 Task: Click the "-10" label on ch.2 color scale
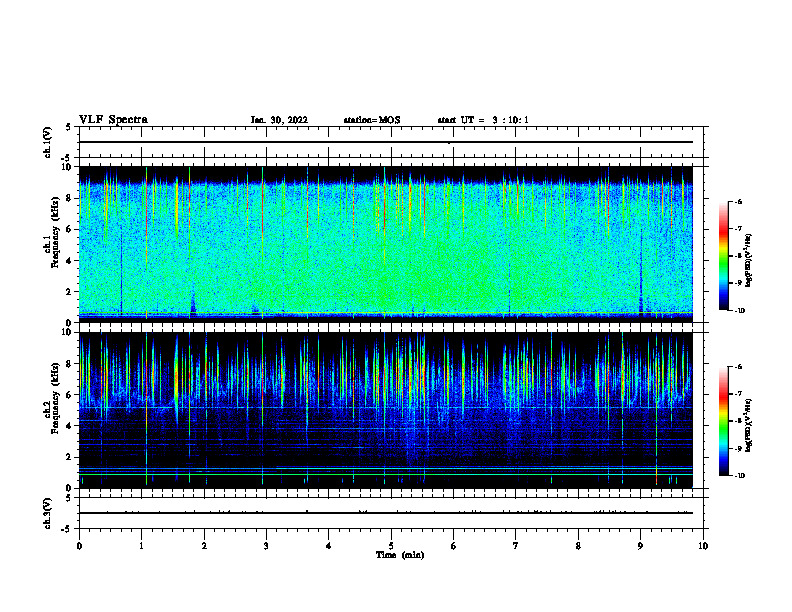click(x=739, y=476)
